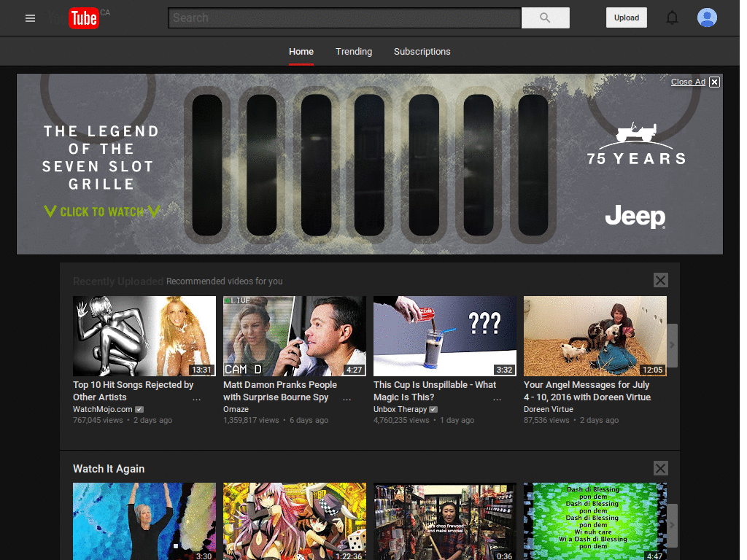The width and height of the screenshot is (747, 560).
Task: Open the Doreen Virtue Angel Messages thumbnail
Action: (595, 336)
